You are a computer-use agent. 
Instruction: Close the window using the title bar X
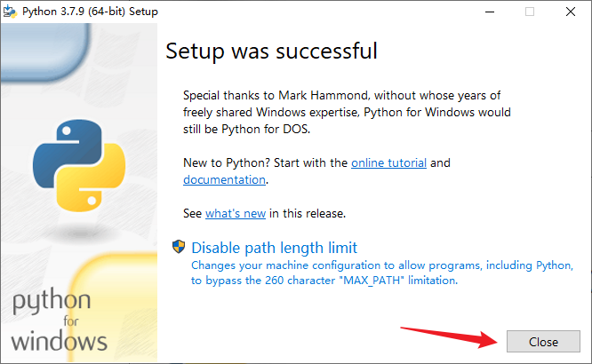pos(571,12)
